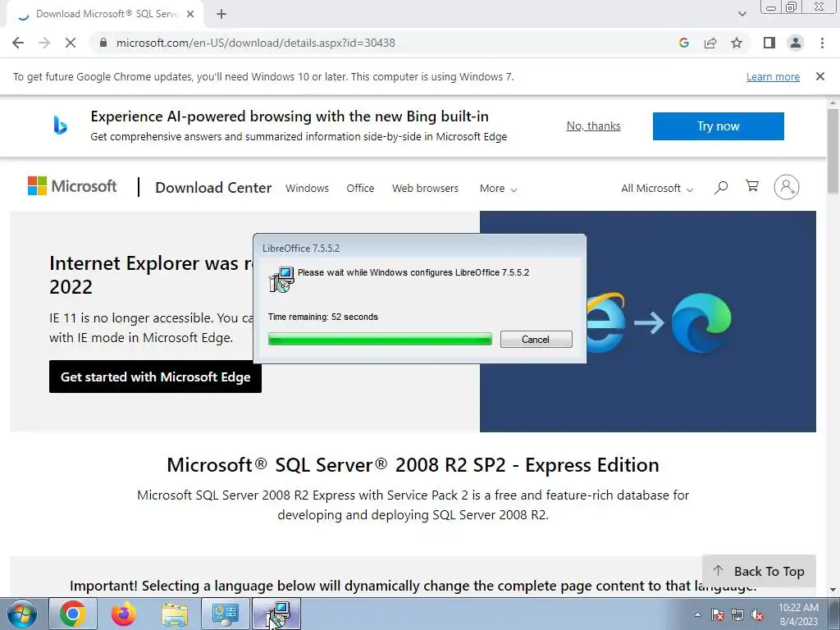Click the Learn more link
This screenshot has width=840, height=630.
coord(773,76)
